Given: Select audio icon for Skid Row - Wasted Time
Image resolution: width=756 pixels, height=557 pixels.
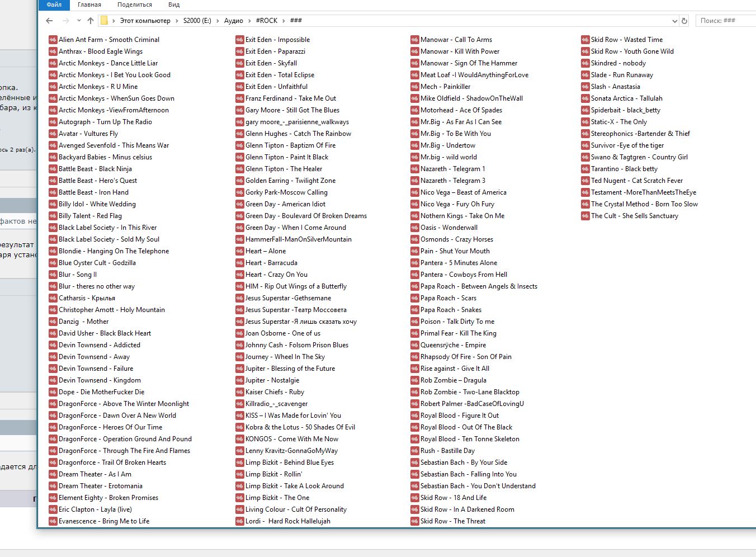Looking at the screenshot, I should pos(586,40).
